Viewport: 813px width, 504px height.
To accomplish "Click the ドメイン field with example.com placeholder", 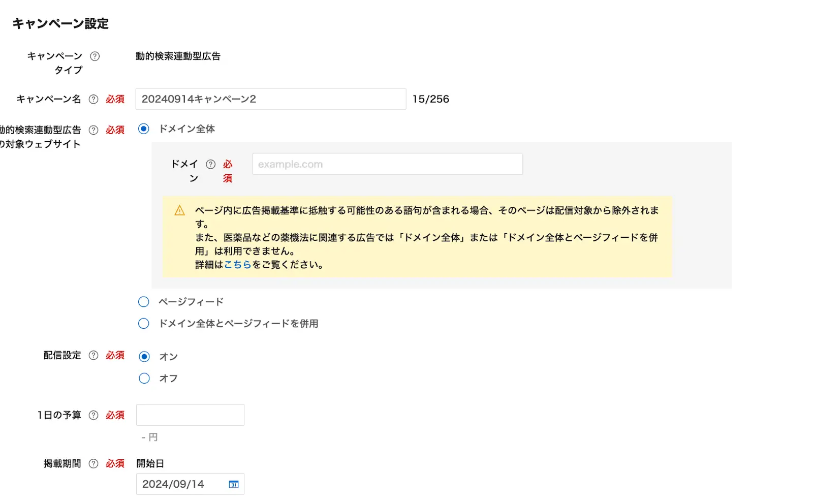I will [x=387, y=164].
